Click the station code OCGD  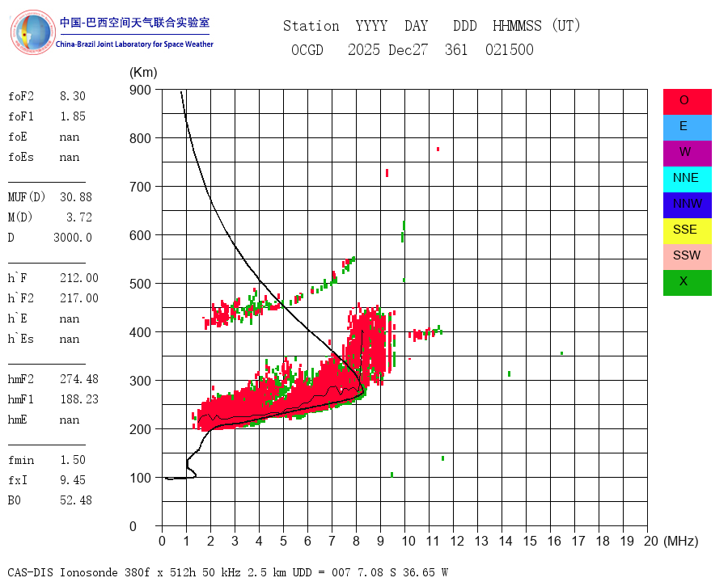pos(307,49)
